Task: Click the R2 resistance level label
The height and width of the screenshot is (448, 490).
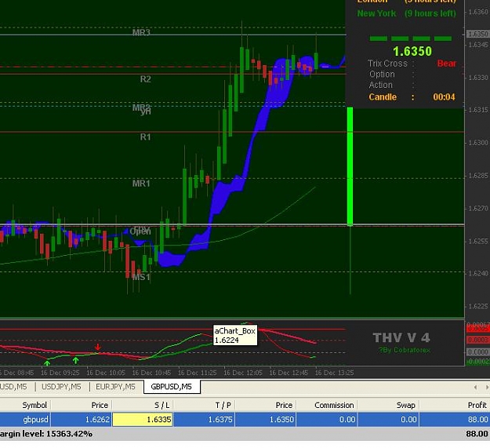Action: [145, 79]
